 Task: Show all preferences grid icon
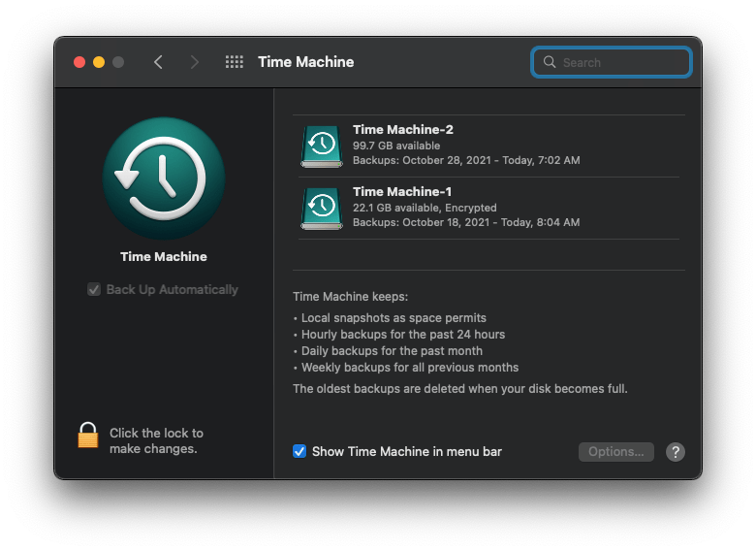click(x=235, y=62)
